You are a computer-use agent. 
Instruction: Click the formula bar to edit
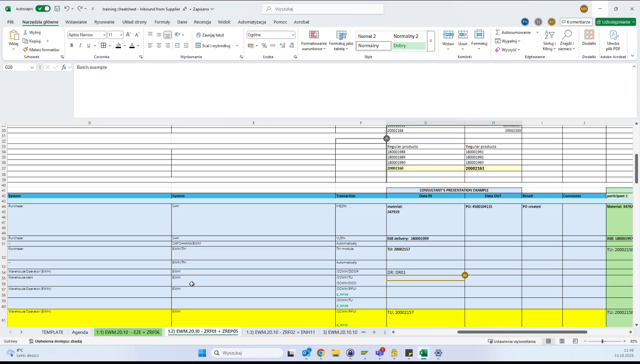pyautogui.click(x=229, y=67)
